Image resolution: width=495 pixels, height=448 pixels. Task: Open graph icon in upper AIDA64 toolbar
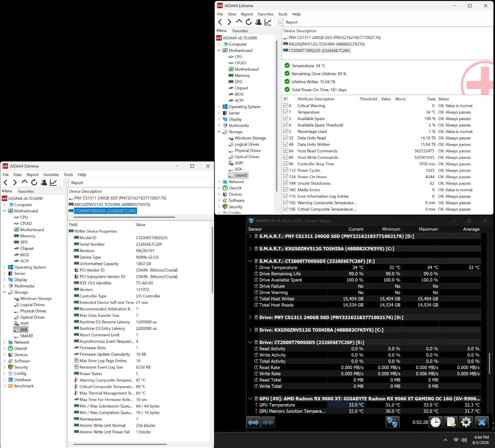point(268,22)
